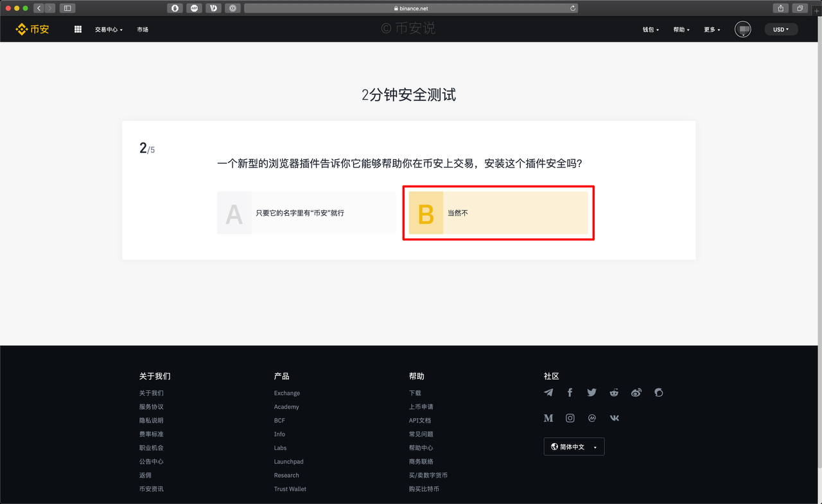This screenshot has width=822, height=504.
Task: Open the API文档 footer link
Action: pyautogui.click(x=420, y=421)
